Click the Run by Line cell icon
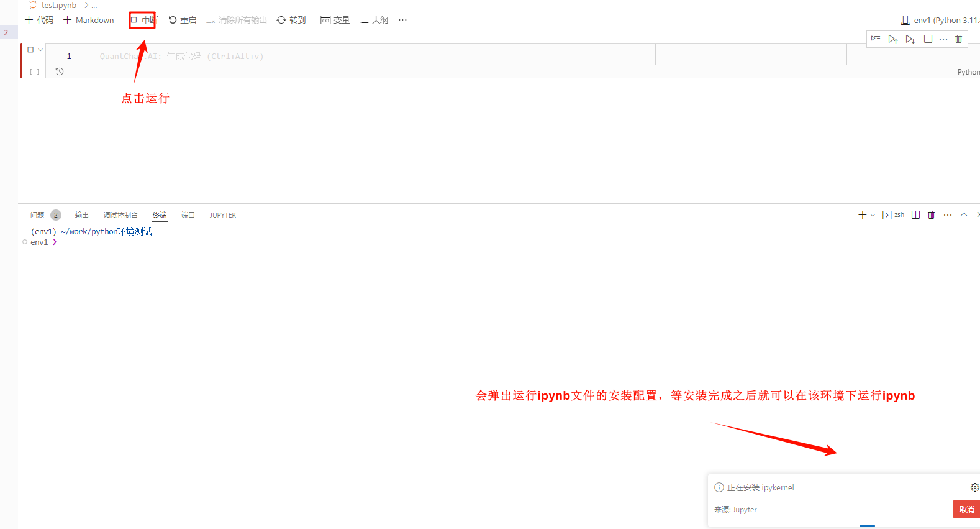 tap(876, 39)
